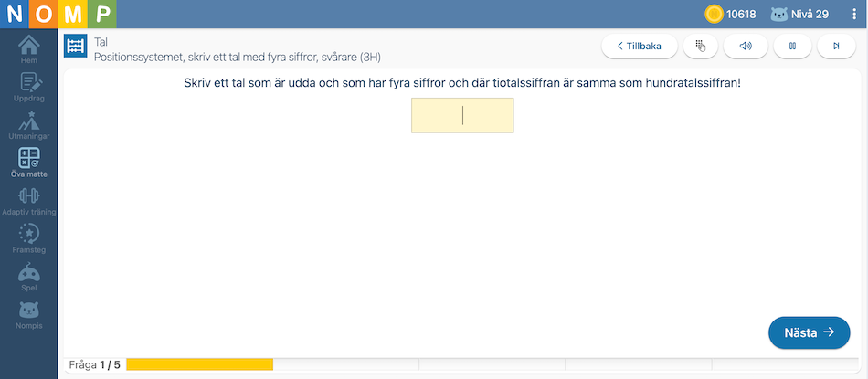Image resolution: width=868 pixels, height=379 pixels.
Task: Open Framsteg progress section
Action: coord(29,239)
